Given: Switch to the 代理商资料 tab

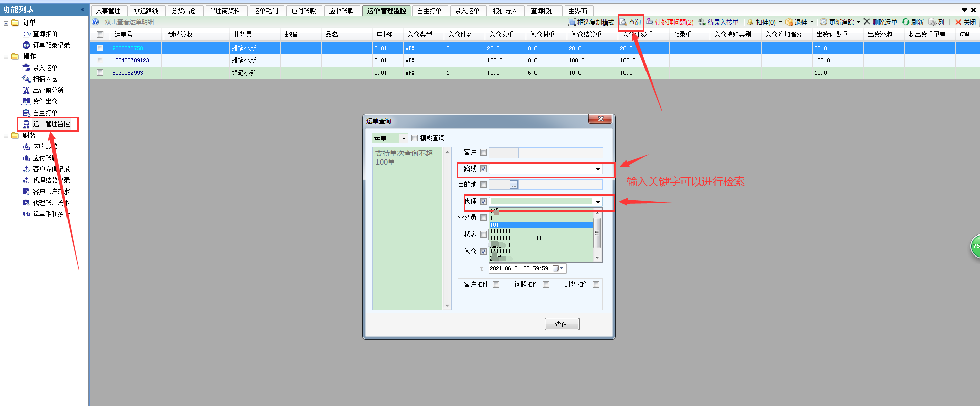Looking at the screenshot, I should pyautogui.click(x=225, y=11).
